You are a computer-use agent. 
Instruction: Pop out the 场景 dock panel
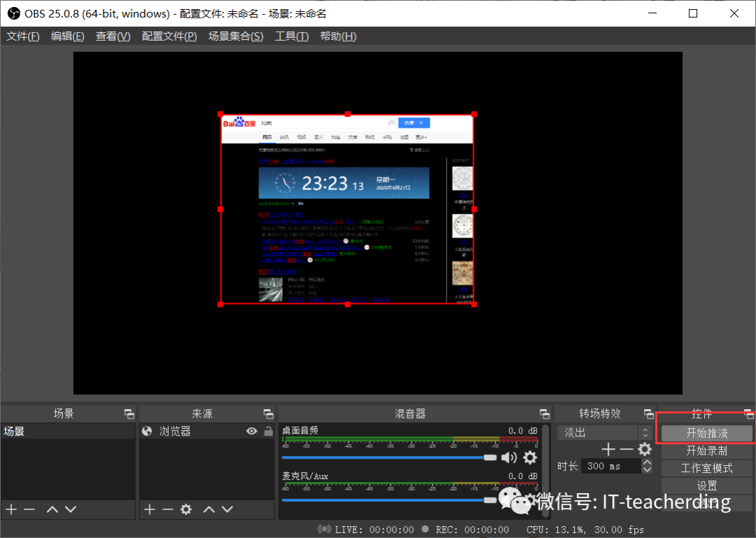click(129, 413)
